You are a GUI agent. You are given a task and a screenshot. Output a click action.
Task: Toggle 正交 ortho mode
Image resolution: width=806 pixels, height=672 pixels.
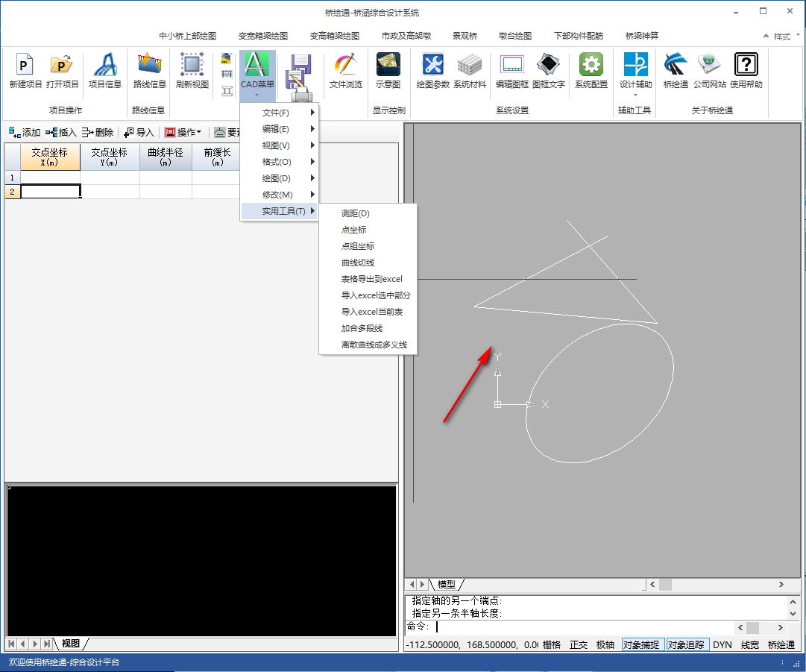pyautogui.click(x=579, y=644)
